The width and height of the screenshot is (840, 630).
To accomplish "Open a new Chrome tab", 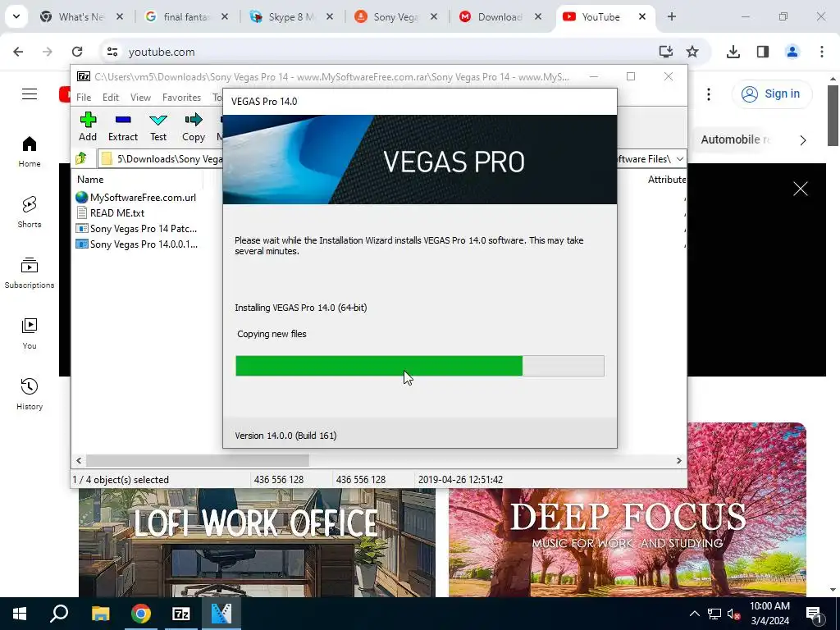I will (x=671, y=17).
